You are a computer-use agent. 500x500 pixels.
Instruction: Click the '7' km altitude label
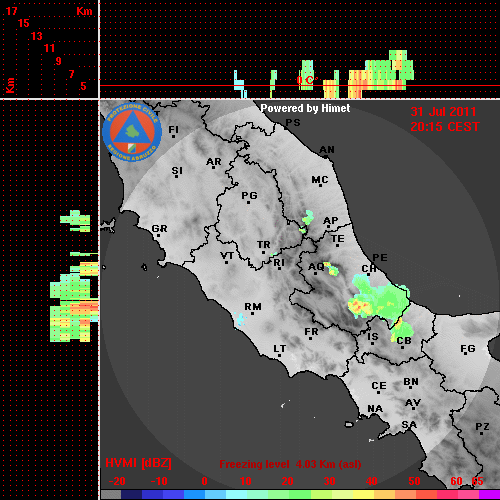click(71, 74)
